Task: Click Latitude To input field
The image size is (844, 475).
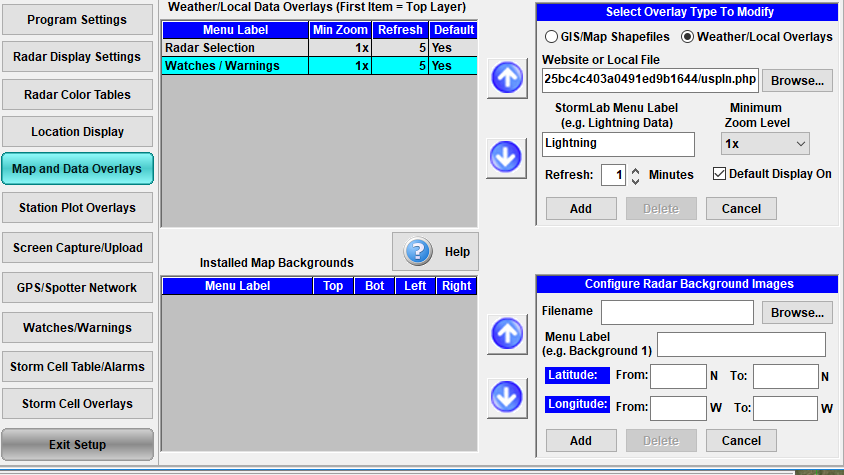Action: click(786, 376)
